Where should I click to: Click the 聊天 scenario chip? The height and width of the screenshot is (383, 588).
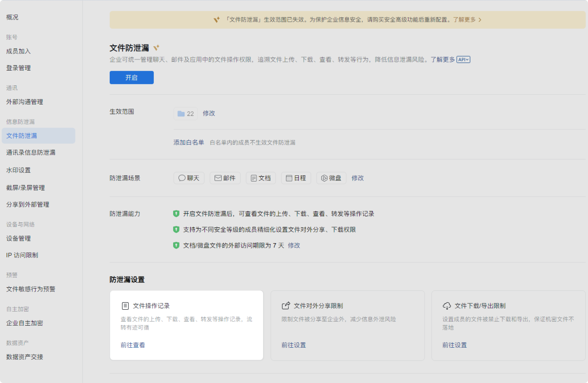click(x=189, y=178)
